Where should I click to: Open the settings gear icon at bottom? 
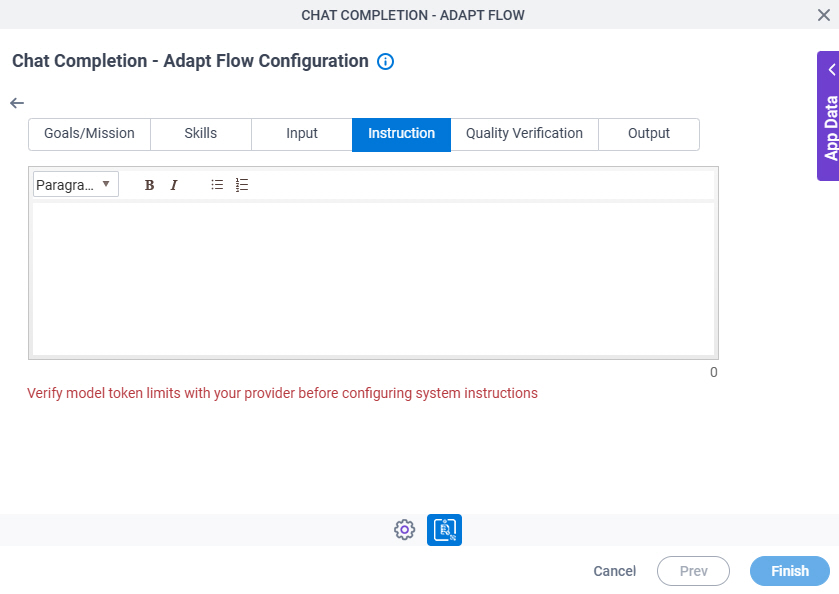405,530
